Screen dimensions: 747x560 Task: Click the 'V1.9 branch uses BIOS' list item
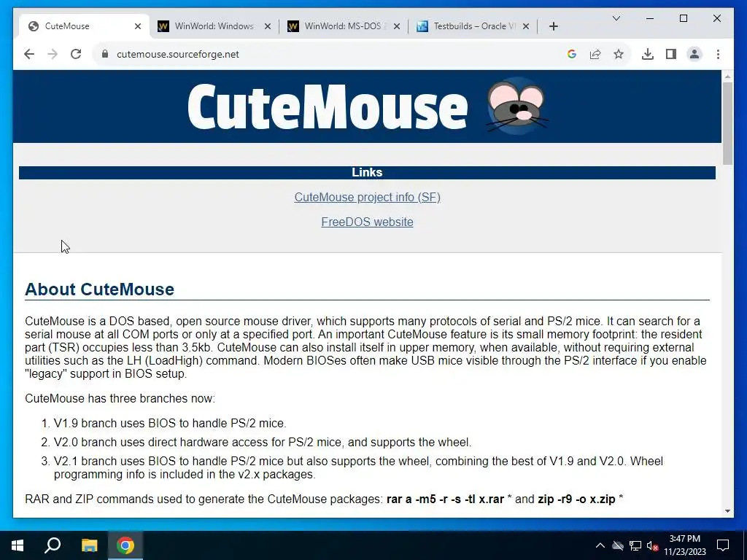click(170, 424)
